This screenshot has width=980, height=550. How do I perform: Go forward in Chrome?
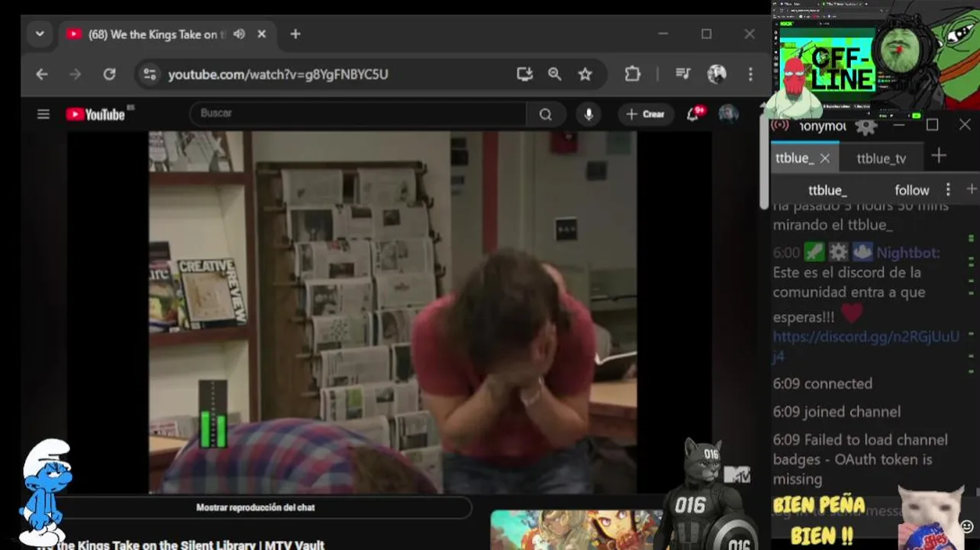pyautogui.click(x=75, y=74)
